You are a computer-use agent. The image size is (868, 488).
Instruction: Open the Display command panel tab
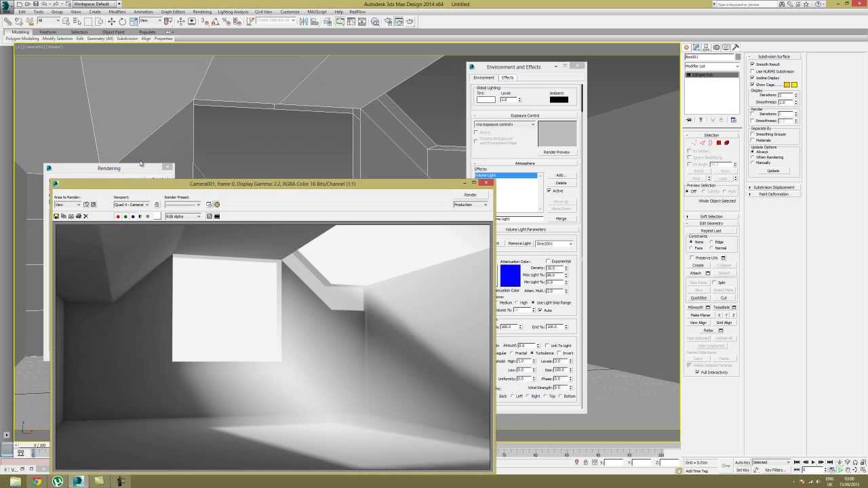point(726,47)
